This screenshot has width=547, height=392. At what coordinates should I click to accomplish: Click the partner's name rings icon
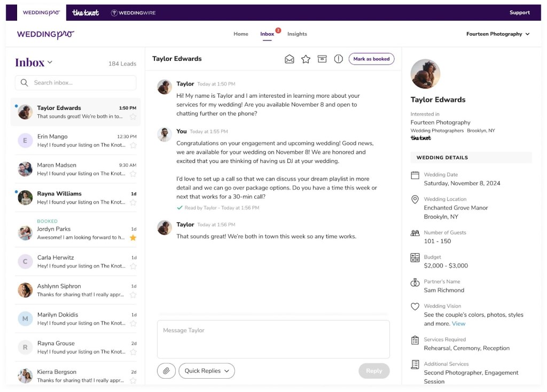click(415, 282)
